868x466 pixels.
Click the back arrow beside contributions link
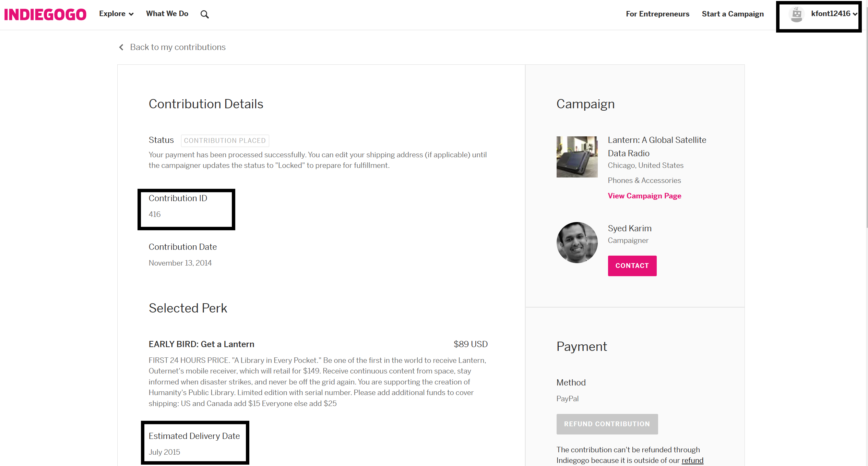(121, 47)
